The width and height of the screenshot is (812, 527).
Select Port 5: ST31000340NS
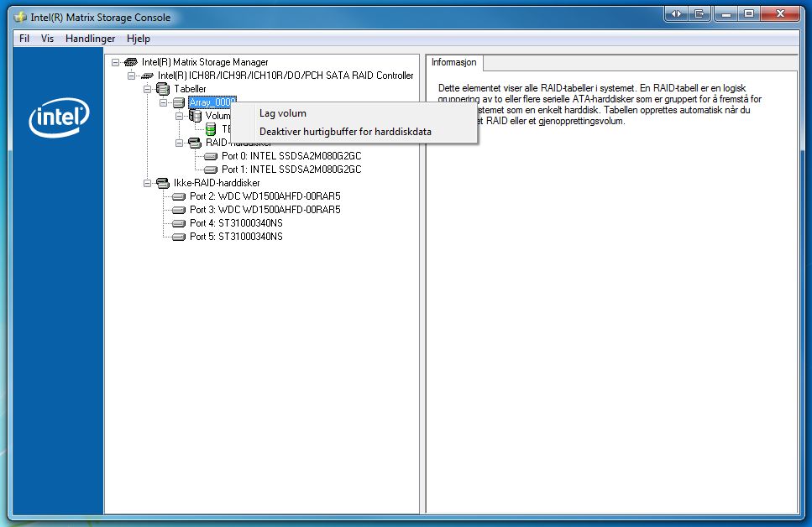point(236,237)
